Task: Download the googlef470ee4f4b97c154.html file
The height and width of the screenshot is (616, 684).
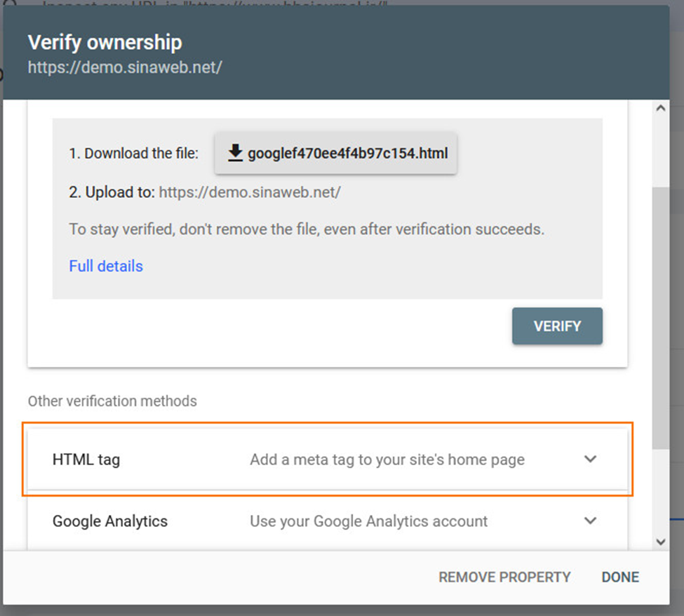Action: click(x=336, y=153)
